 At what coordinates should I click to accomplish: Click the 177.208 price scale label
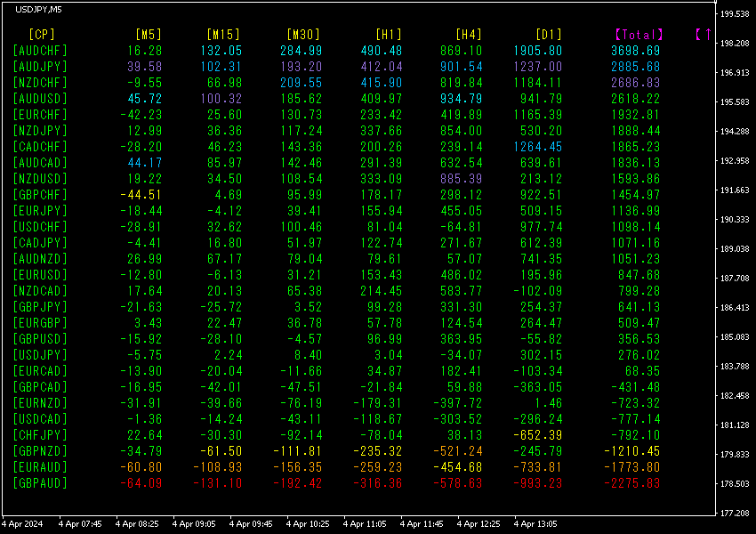pos(735,514)
